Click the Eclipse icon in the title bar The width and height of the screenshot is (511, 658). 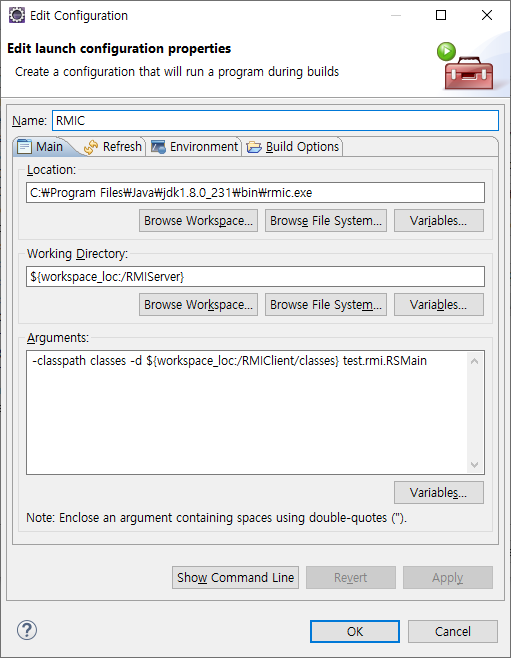(17, 15)
